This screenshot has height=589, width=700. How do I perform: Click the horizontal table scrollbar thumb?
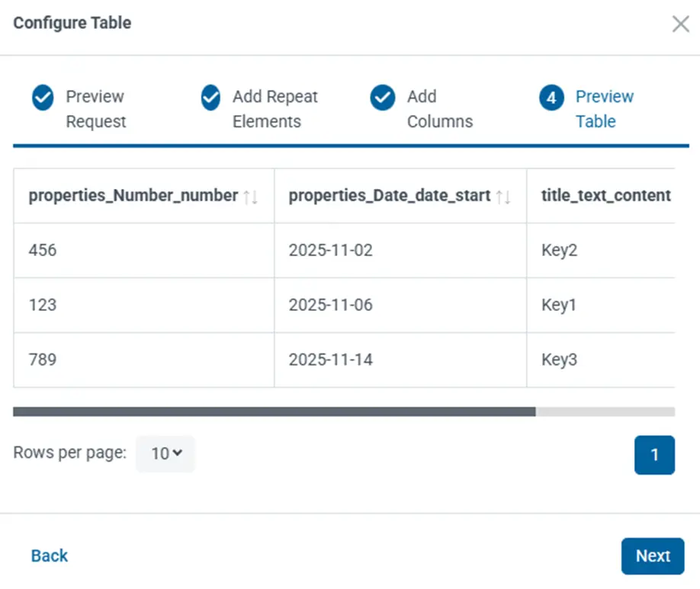(275, 411)
